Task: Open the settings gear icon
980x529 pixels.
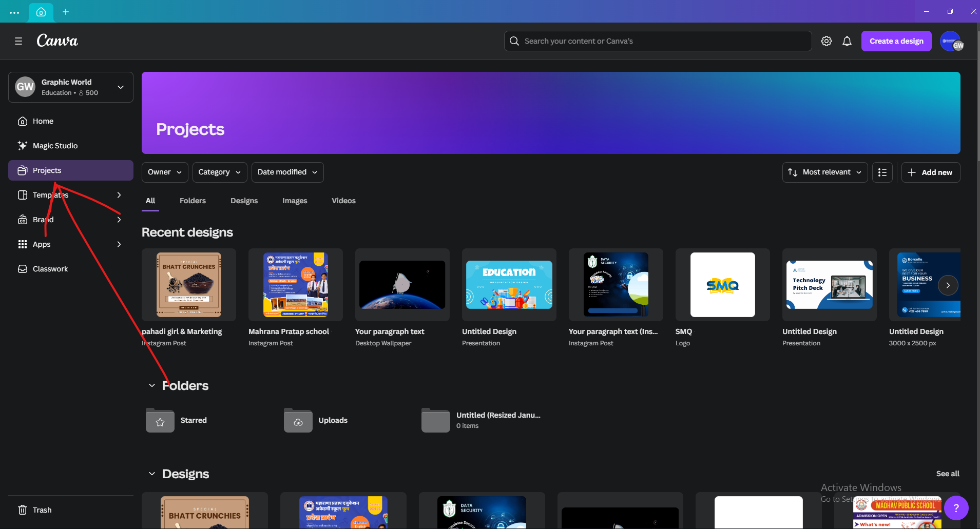Action: [826, 41]
